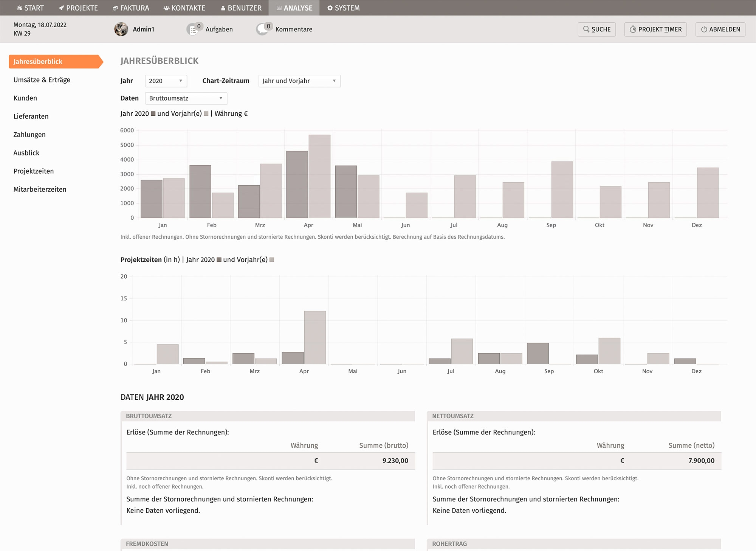Open Umsätze & Erträge in sidebar
The height and width of the screenshot is (551, 756).
pos(42,80)
